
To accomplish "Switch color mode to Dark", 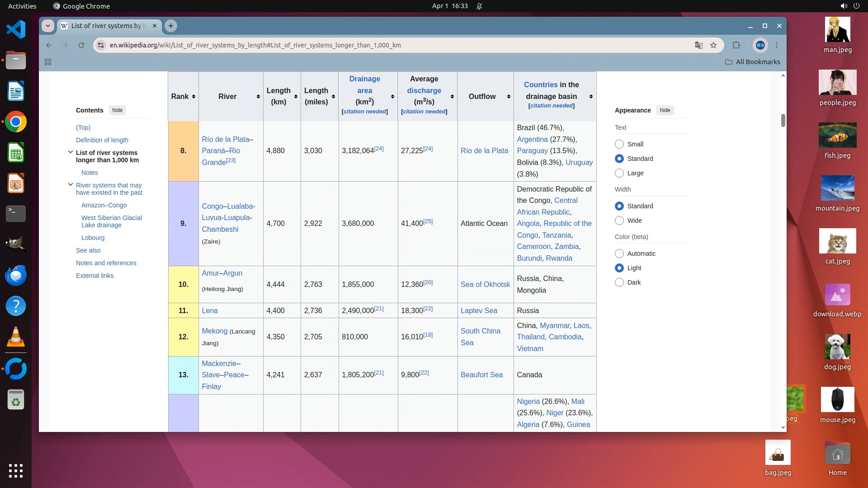I will 619,282.
